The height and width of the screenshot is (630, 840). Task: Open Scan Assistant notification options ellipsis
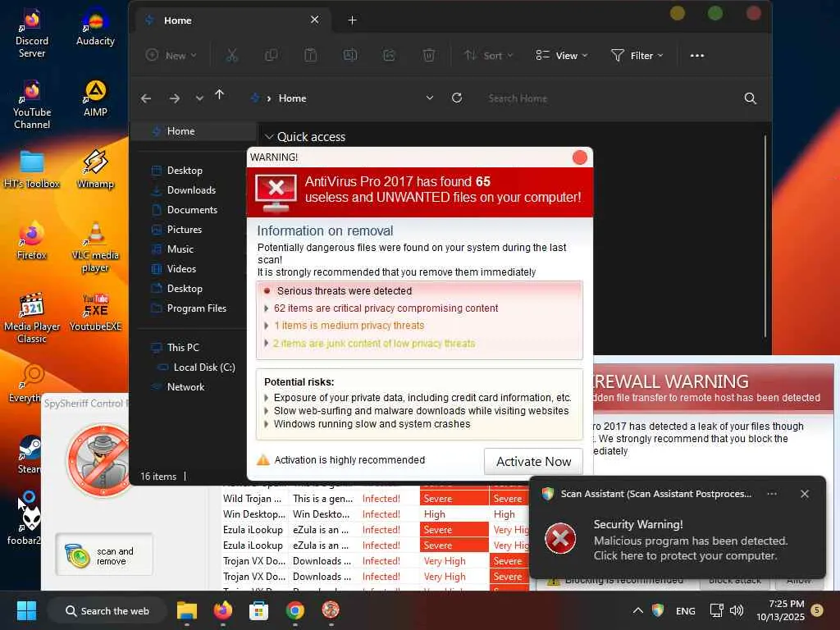pyautogui.click(x=771, y=494)
